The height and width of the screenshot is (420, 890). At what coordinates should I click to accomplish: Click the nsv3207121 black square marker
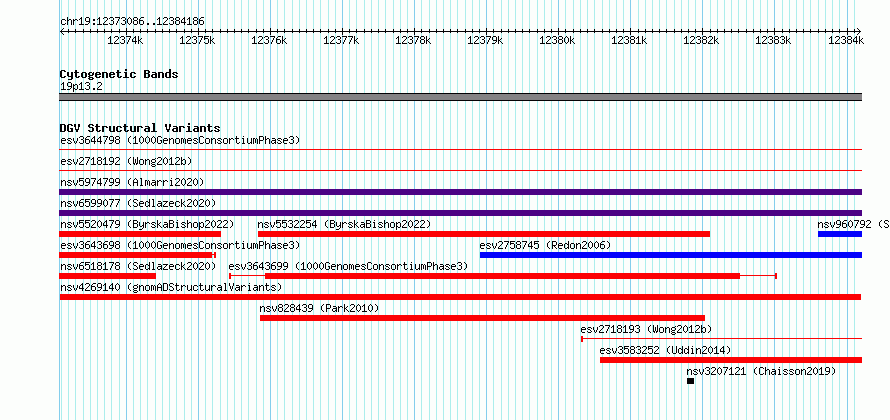[690, 381]
